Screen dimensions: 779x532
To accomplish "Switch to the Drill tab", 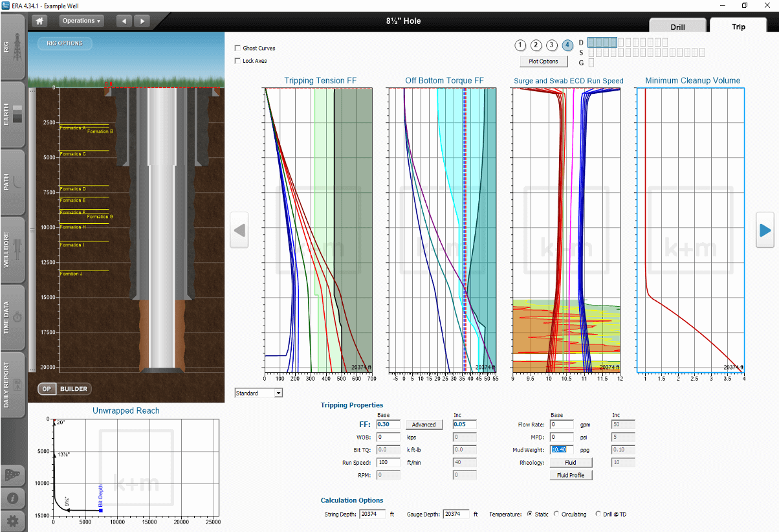I will [x=678, y=27].
